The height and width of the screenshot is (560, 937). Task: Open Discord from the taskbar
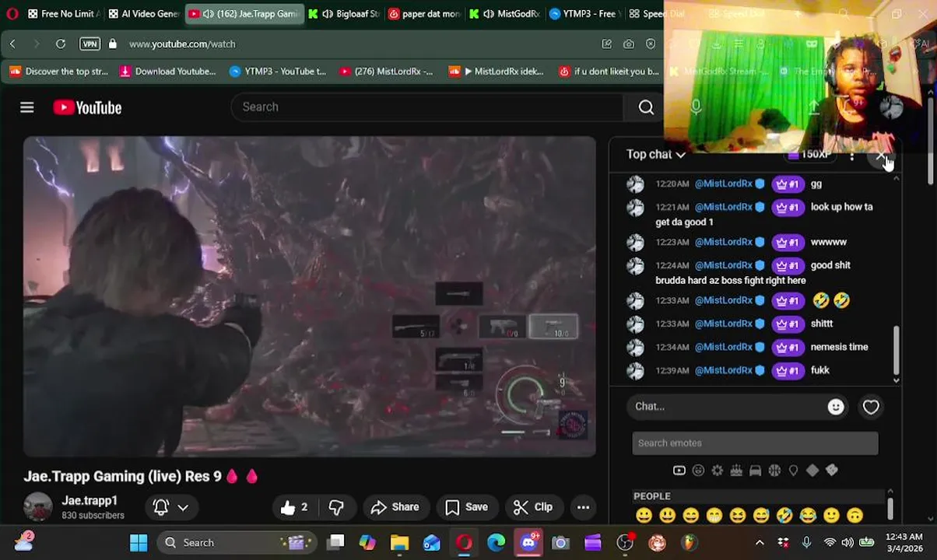click(528, 543)
